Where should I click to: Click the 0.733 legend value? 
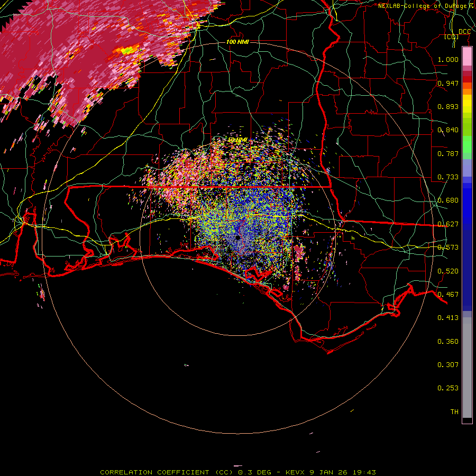point(448,177)
